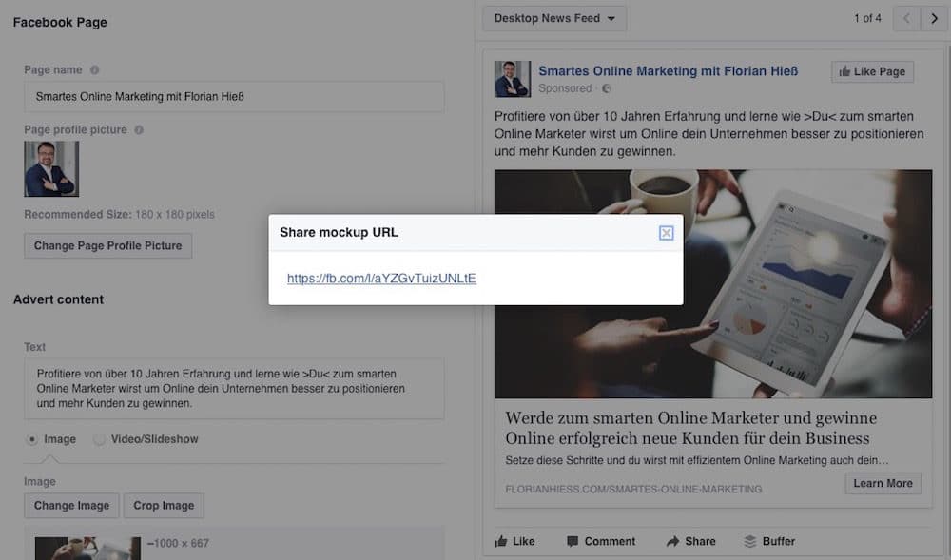
Task: Edit the Page name input field
Action: [x=234, y=96]
